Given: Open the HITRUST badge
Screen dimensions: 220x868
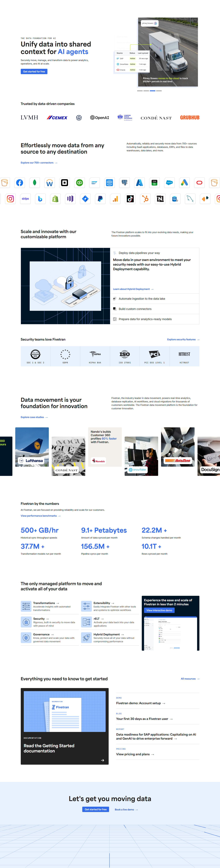Looking at the screenshot, I should [184, 356].
